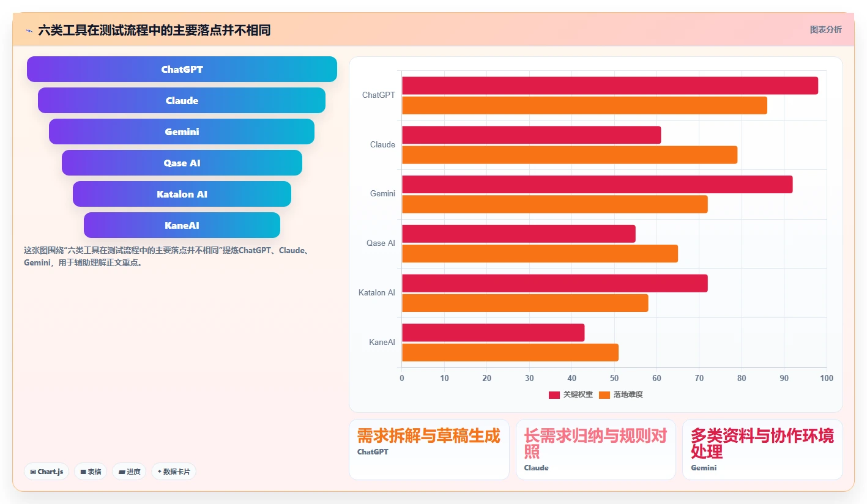This screenshot has width=867, height=504.
Task: Click Qase AI's orange 落地难度 bar
Action: [x=540, y=253]
